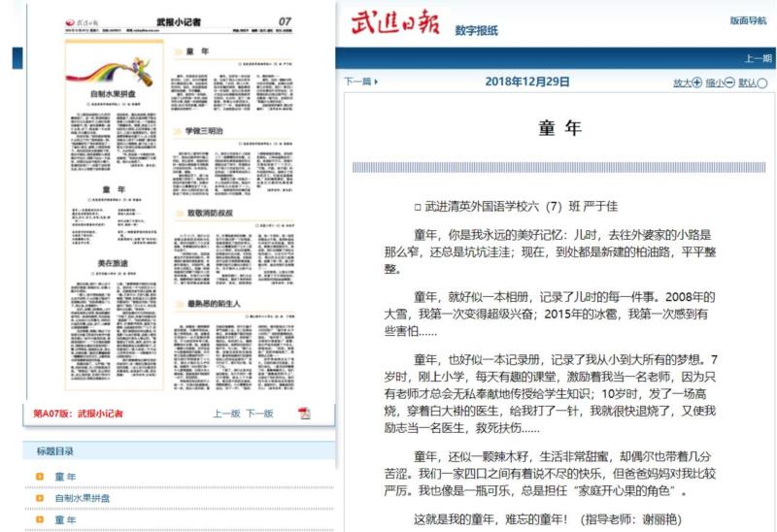
Task: Click the 标题目录 section header
Action: point(54,451)
